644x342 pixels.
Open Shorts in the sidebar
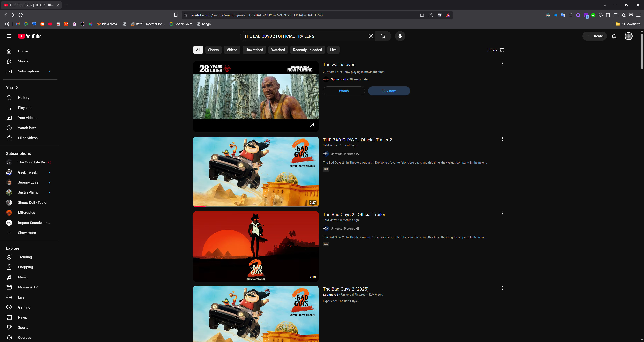click(29, 61)
